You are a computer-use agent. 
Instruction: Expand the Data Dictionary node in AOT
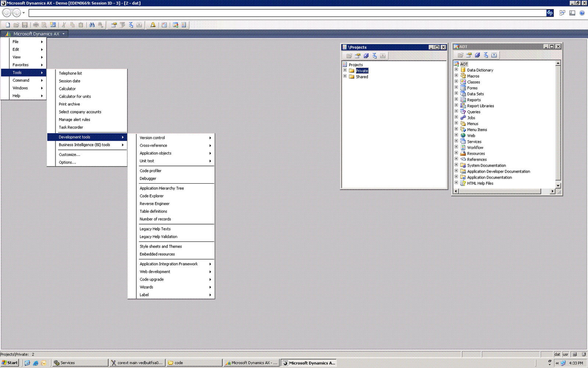pyautogui.click(x=456, y=70)
